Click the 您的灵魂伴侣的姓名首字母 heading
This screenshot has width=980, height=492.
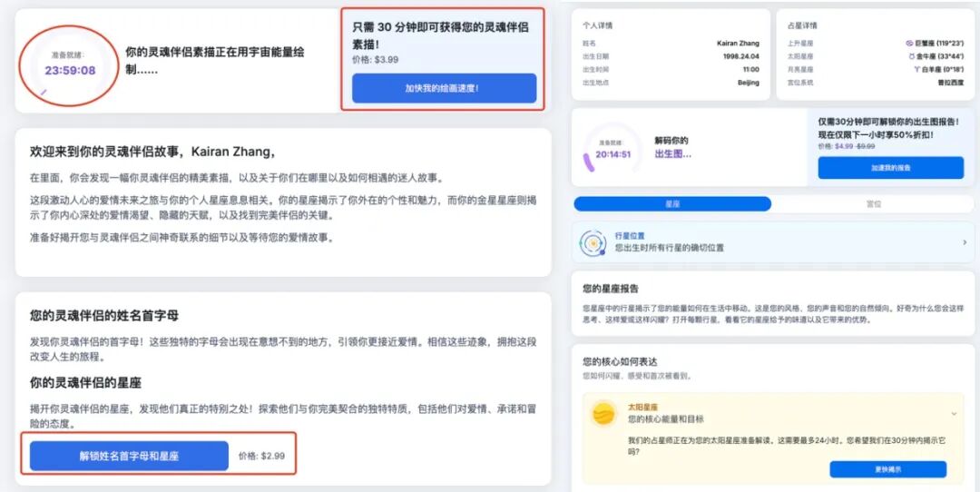point(104,316)
